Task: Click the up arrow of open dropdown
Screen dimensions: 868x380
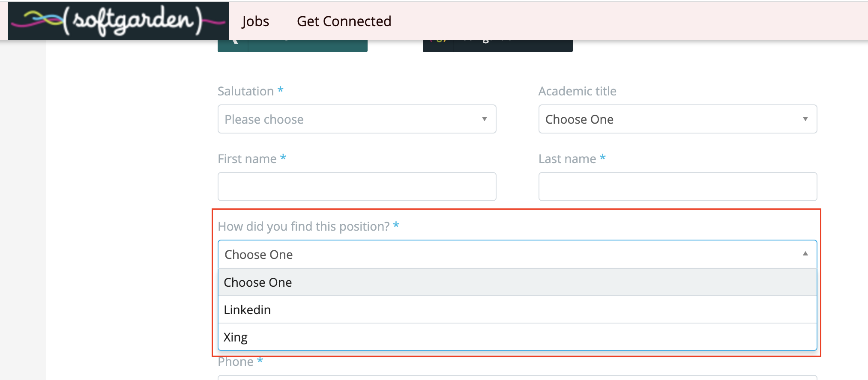Action: coord(805,254)
